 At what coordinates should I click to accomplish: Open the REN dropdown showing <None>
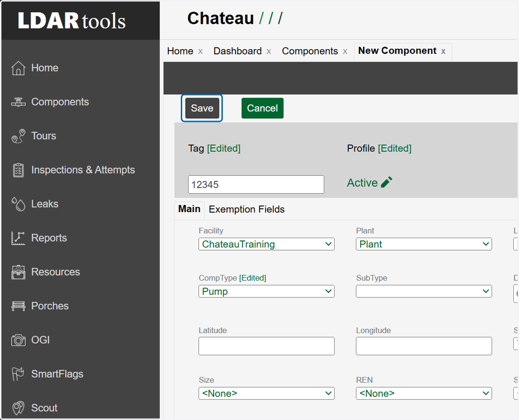coord(424,393)
